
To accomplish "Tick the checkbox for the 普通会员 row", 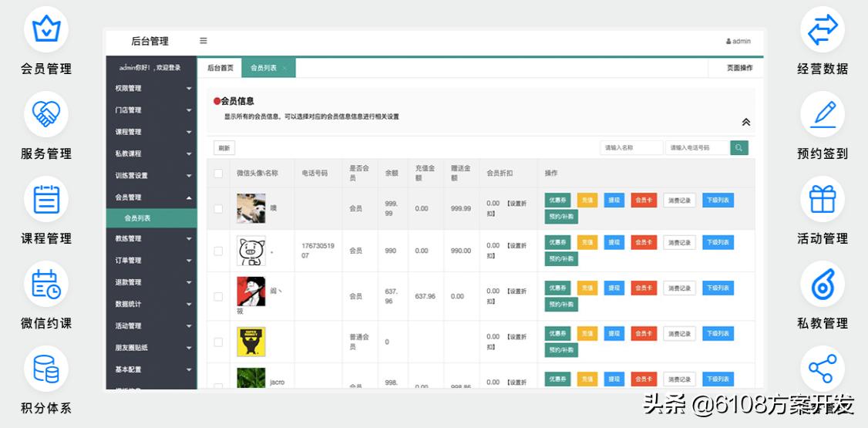I will click(x=219, y=342).
